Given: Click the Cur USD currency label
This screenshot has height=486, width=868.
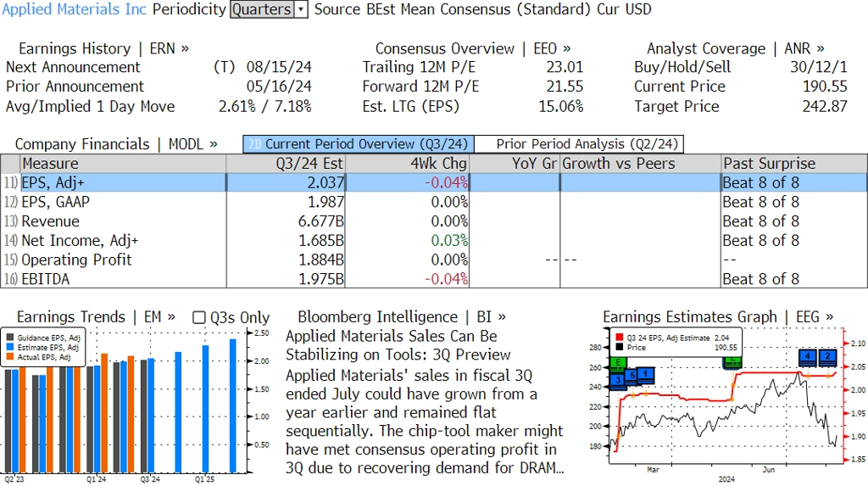Looking at the screenshot, I should 624,9.
